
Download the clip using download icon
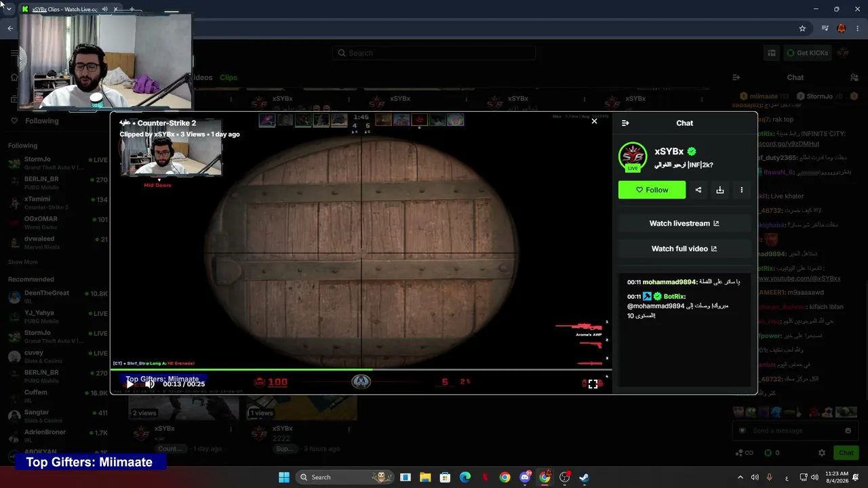pyautogui.click(x=720, y=190)
